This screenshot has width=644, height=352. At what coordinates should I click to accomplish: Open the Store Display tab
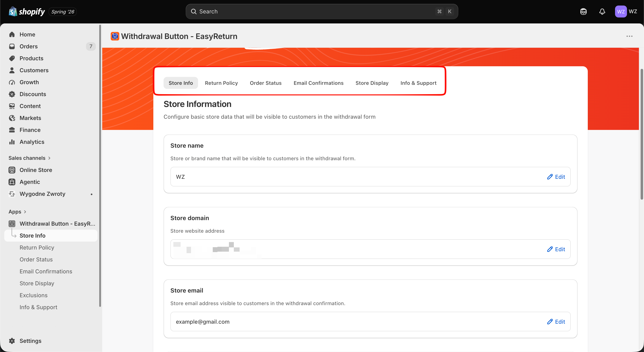coord(372,83)
